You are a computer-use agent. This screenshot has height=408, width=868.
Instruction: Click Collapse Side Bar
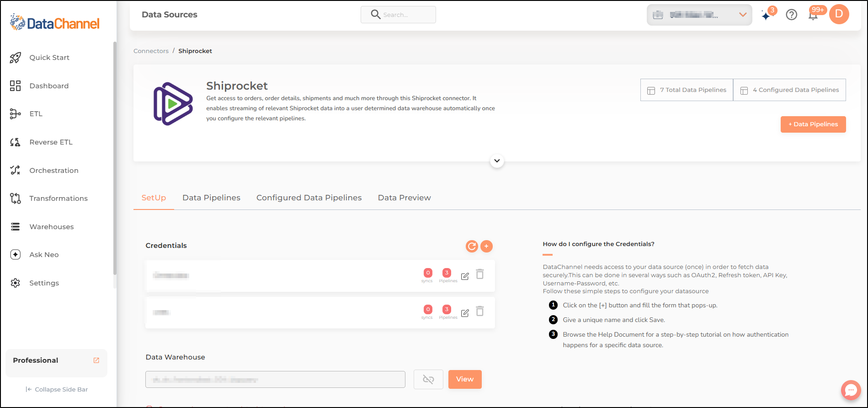[57, 390]
